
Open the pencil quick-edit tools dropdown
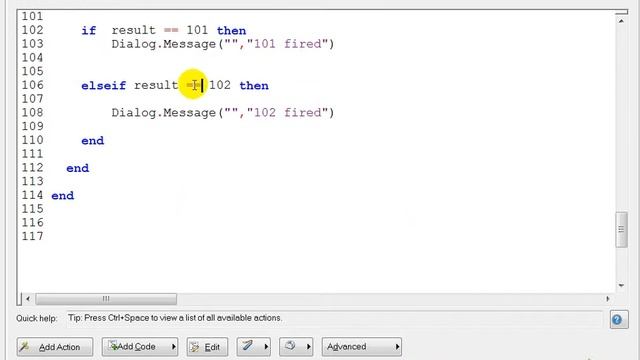(x=253, y=347)
